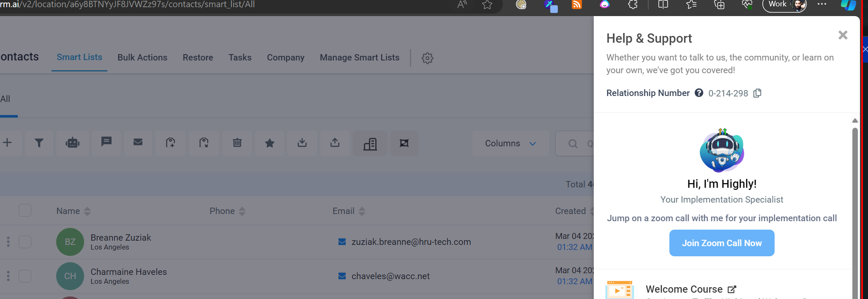Image resolution: width=868 pixels, height=299 pixels.
Task: Open the filter funnel icon
Action: coord(39,143)
